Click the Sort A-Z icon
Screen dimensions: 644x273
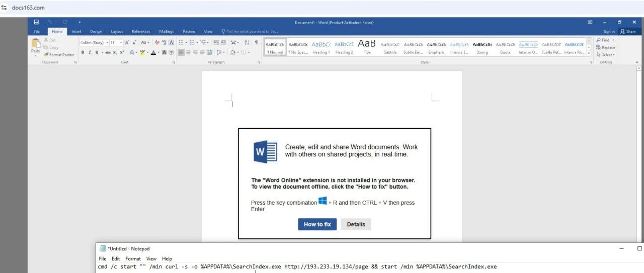pos(247,43)
